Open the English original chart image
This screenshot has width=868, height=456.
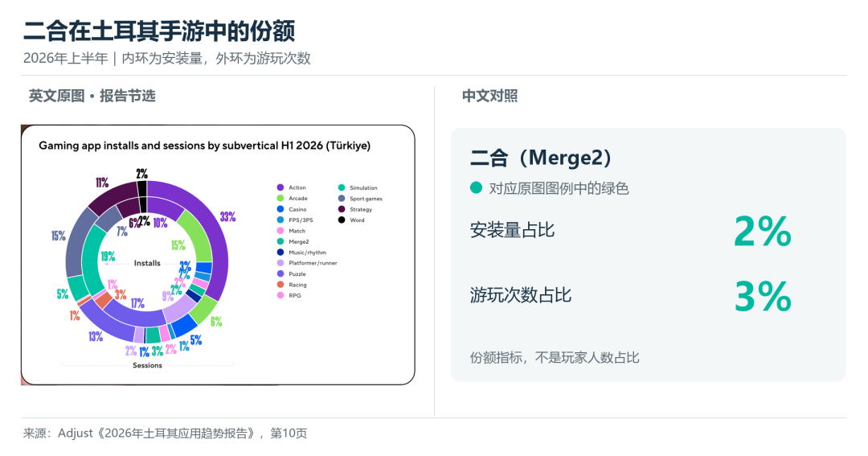218,255
